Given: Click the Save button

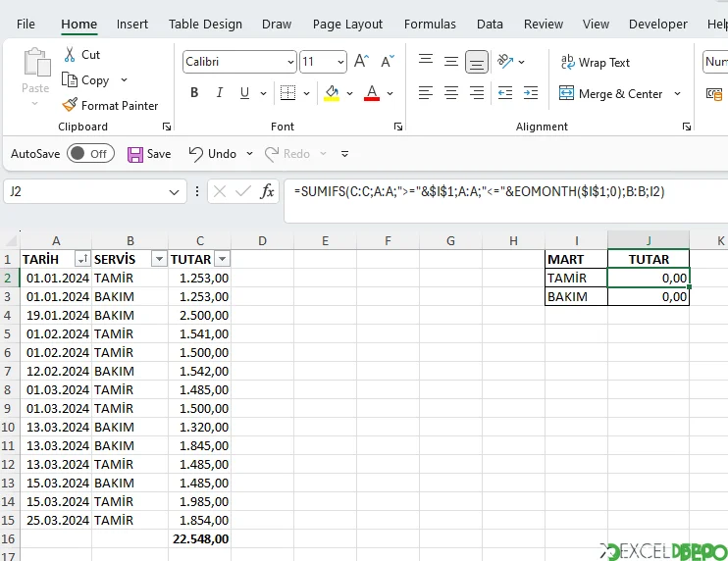Looking at the screenshot, I should pyautogui.click(x=149, y=154).
